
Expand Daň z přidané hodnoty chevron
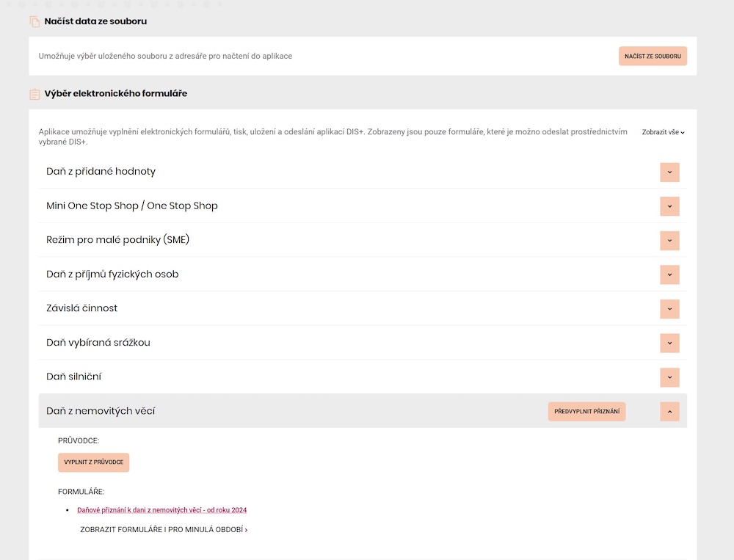pyautogui.click(x=669, y=172)
